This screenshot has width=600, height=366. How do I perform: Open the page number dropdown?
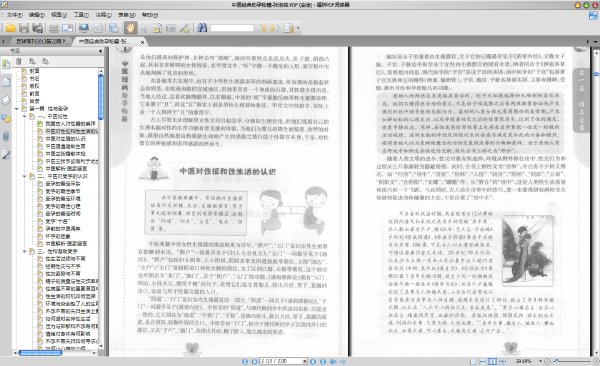[305, 361]
